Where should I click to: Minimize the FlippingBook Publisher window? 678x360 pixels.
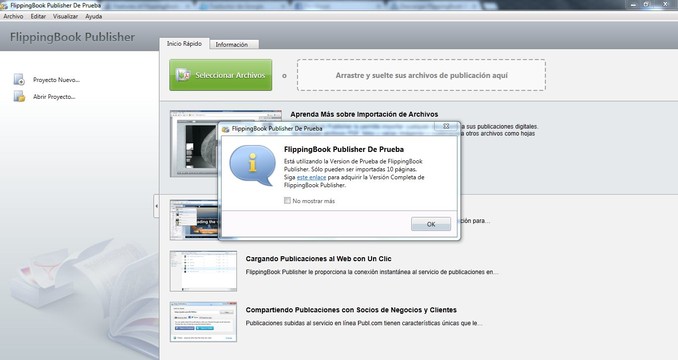tap(633, 5)
